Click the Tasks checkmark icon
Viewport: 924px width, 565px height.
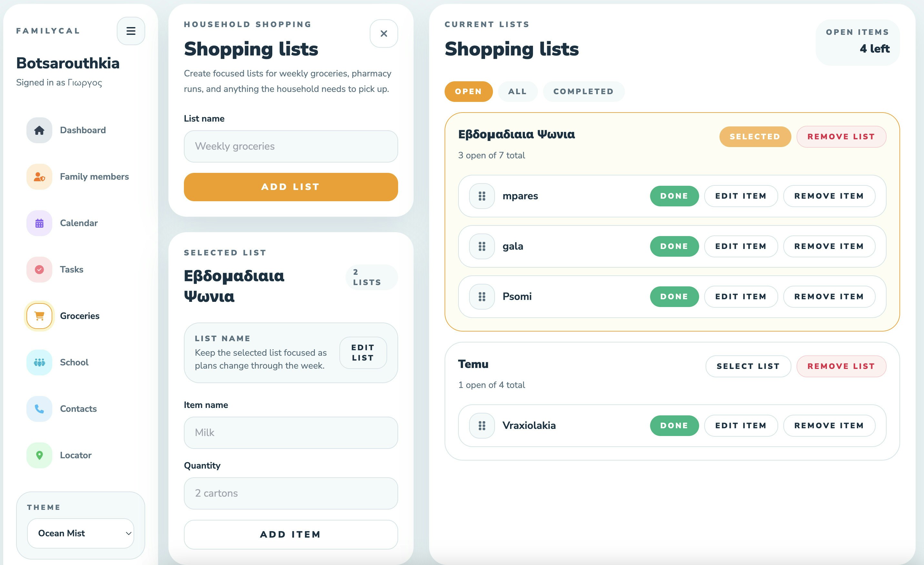pyautogui.click(x=39, y=270)
